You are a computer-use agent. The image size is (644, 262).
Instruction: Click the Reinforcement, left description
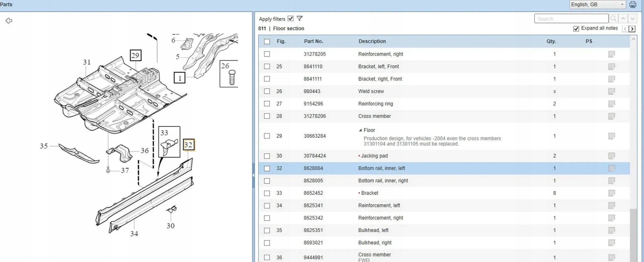click(379, 206)
